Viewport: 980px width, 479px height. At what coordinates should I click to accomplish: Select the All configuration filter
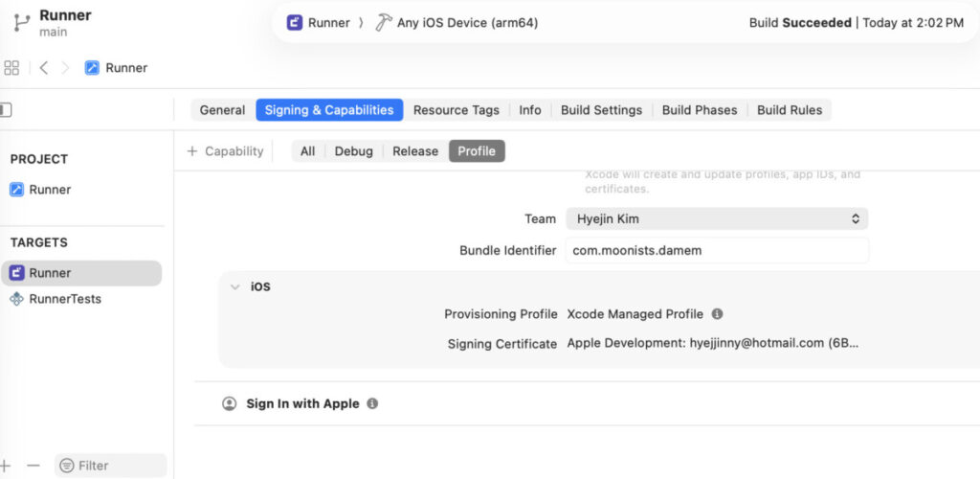tap(307, 151)
